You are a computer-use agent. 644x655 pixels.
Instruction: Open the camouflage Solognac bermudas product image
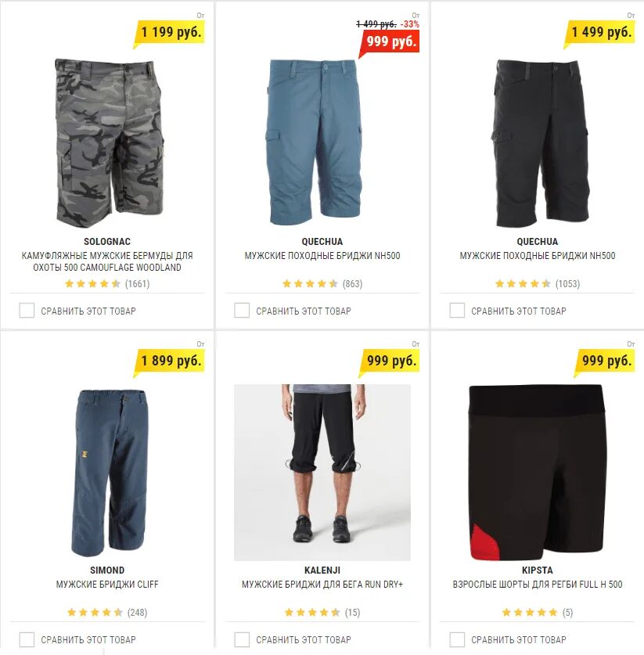(110, 143)
